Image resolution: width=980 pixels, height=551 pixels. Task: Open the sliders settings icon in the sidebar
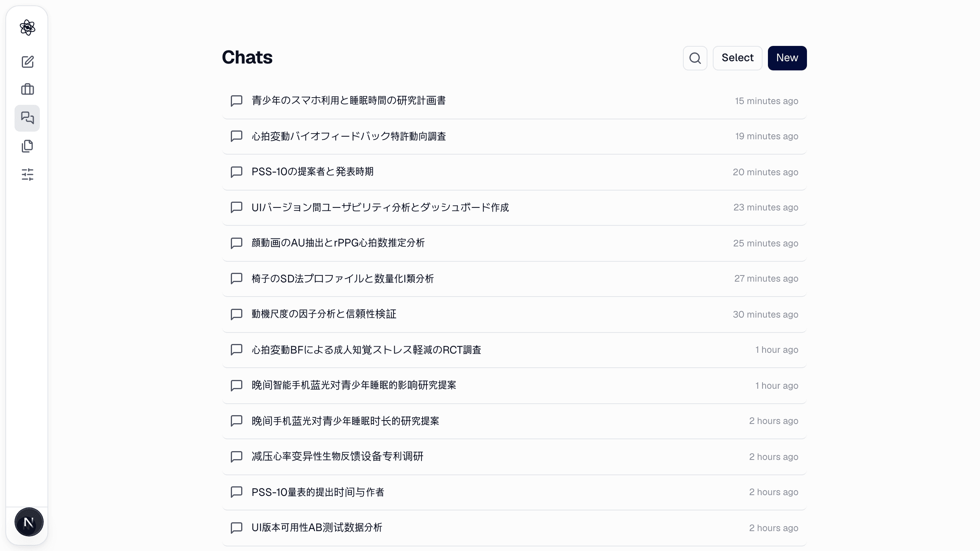point(27,174)
